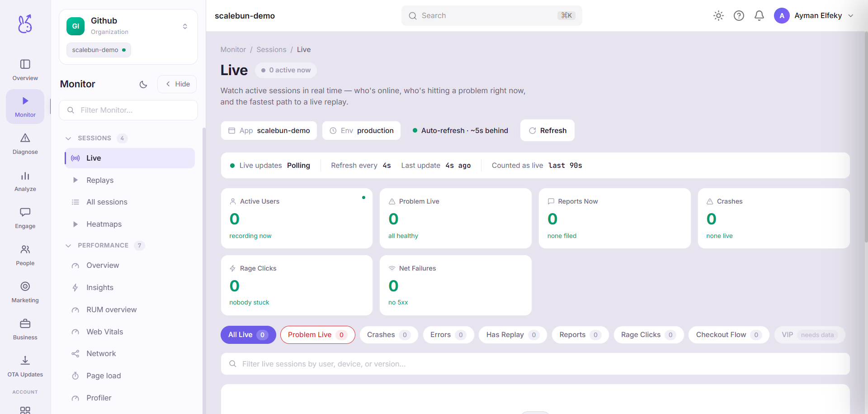The height and width of the screenshot is (414, 868).
Task: Select the Problem Live filter tab
Action: [317, 335]
